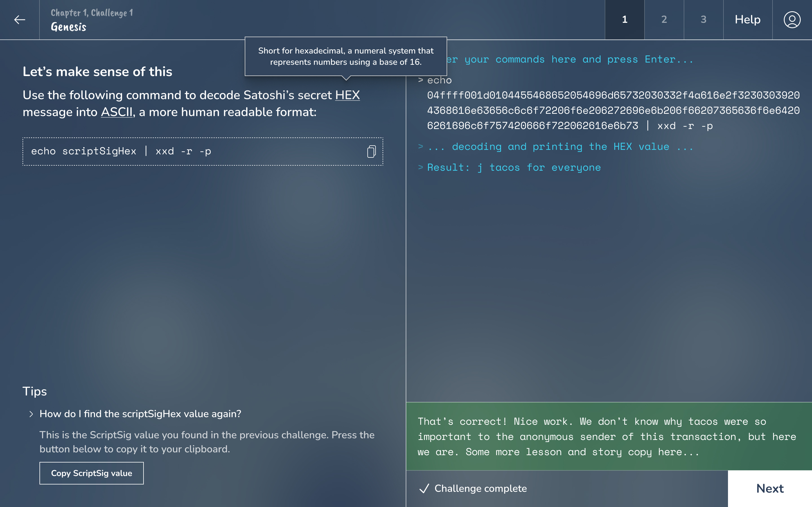This screenshot has width=812, height=507.
Task: Toggle the 'How do I find scriptSigHex' tip
Action: coord(140,414)
